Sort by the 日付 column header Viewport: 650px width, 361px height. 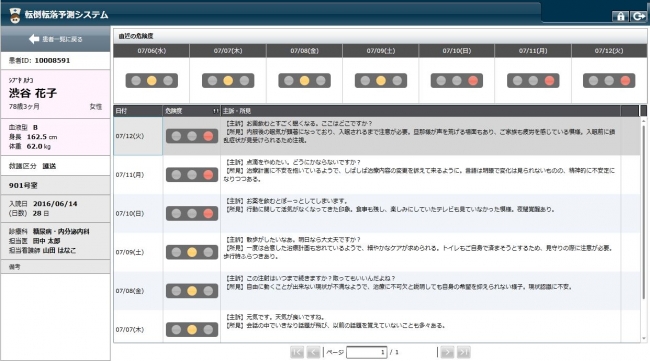[138, 111]
